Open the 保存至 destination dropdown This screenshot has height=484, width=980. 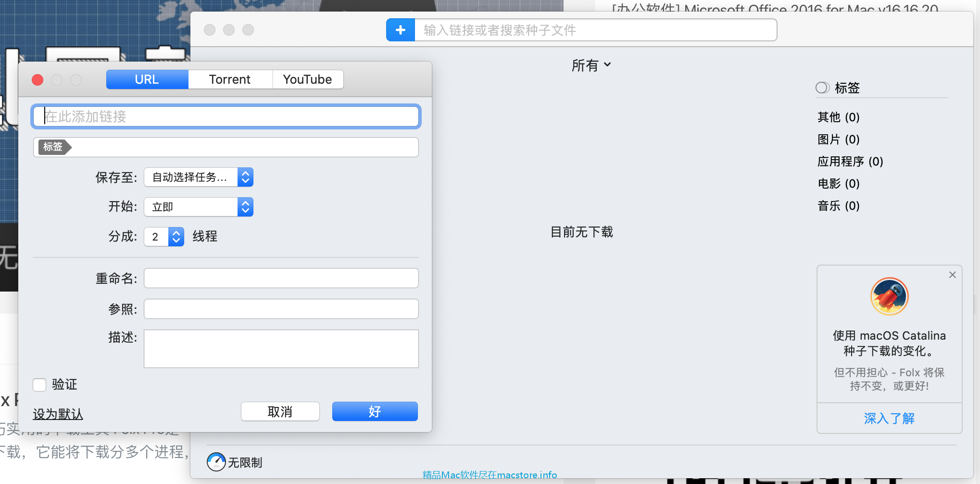199,177
